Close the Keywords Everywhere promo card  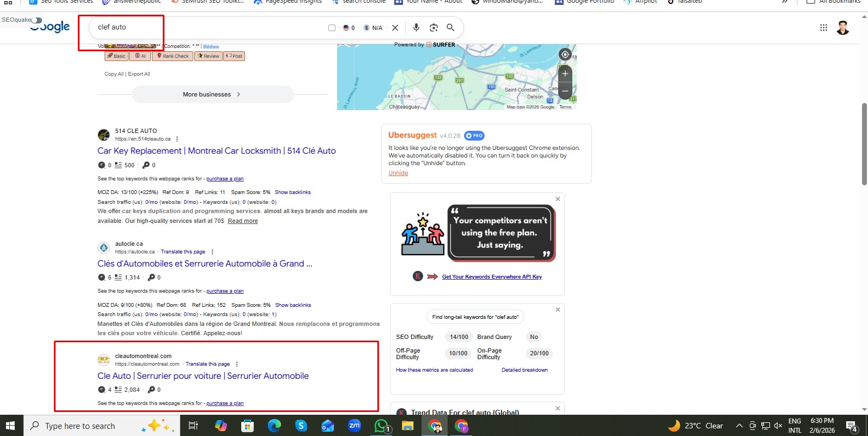pos(558,199)
